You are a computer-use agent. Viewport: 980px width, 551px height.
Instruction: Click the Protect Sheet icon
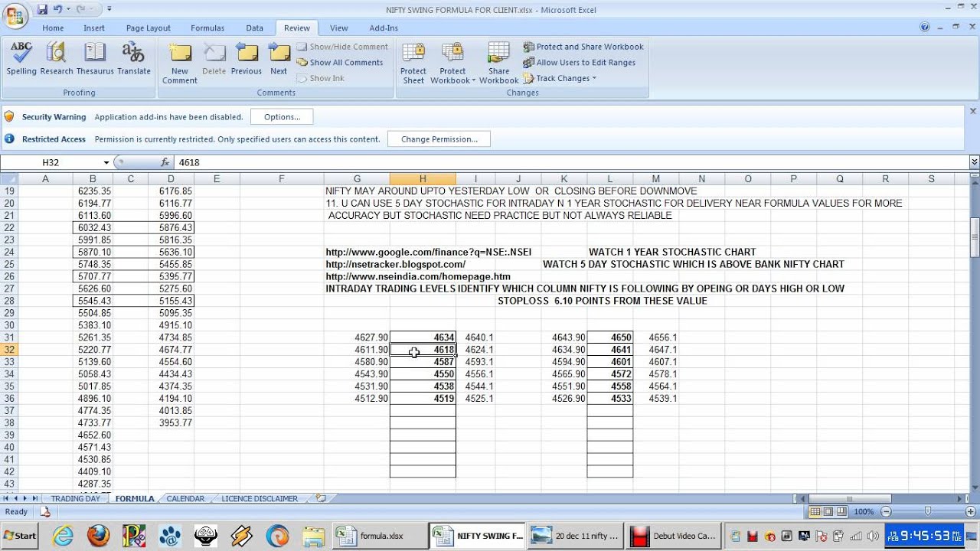click(x=413, y=64)
